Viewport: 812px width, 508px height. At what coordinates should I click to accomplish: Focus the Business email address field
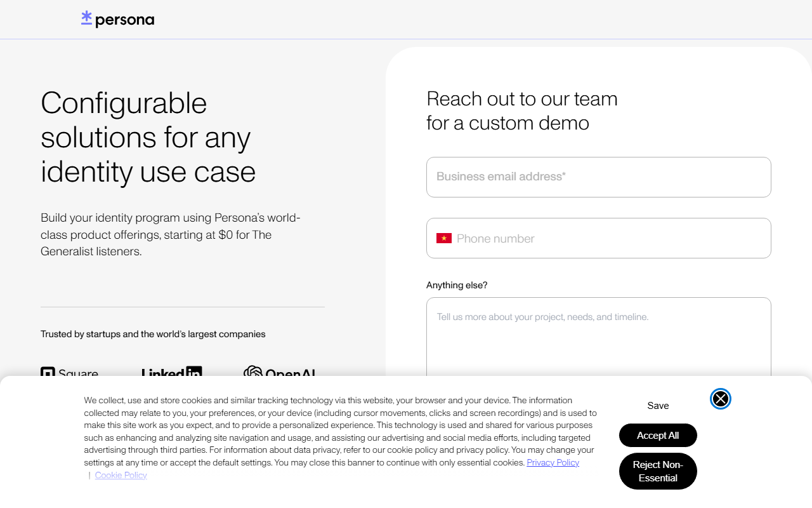(599, 177)
